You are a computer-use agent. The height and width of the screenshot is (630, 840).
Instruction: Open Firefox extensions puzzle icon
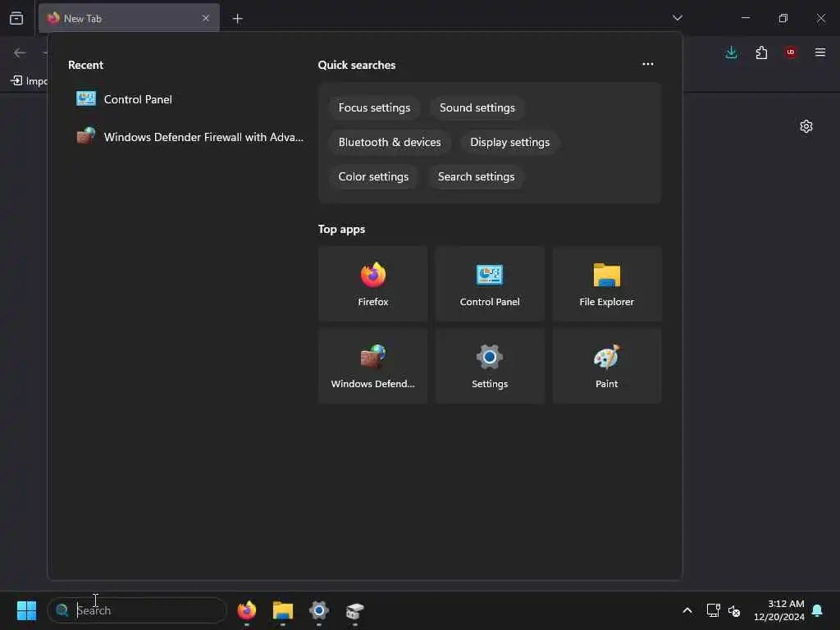pyautogui.click(x=761, y=52)
